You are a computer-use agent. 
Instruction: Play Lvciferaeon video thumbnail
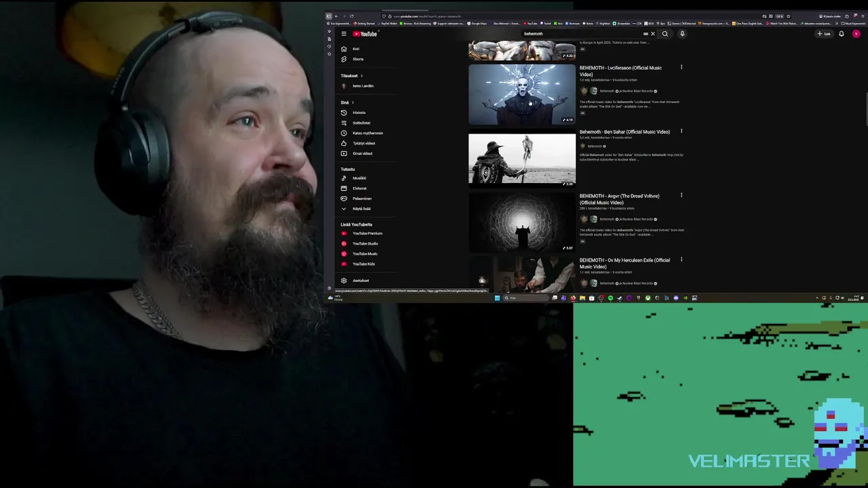point(521,94)
